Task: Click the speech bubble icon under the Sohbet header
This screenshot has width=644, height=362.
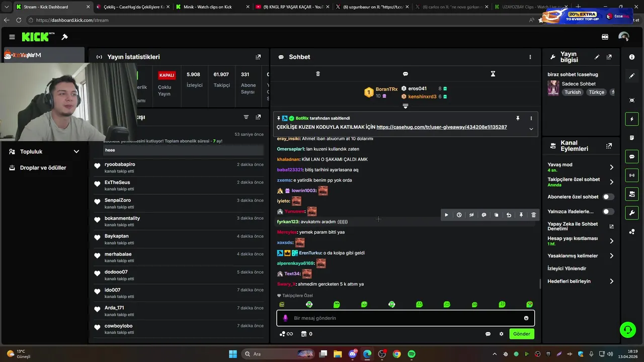Action: tap(406, 74)
